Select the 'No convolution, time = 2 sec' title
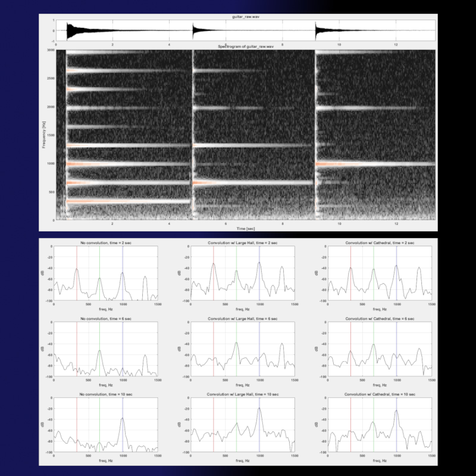Viewport: 476px width, 476px height. tap(106, 243)
